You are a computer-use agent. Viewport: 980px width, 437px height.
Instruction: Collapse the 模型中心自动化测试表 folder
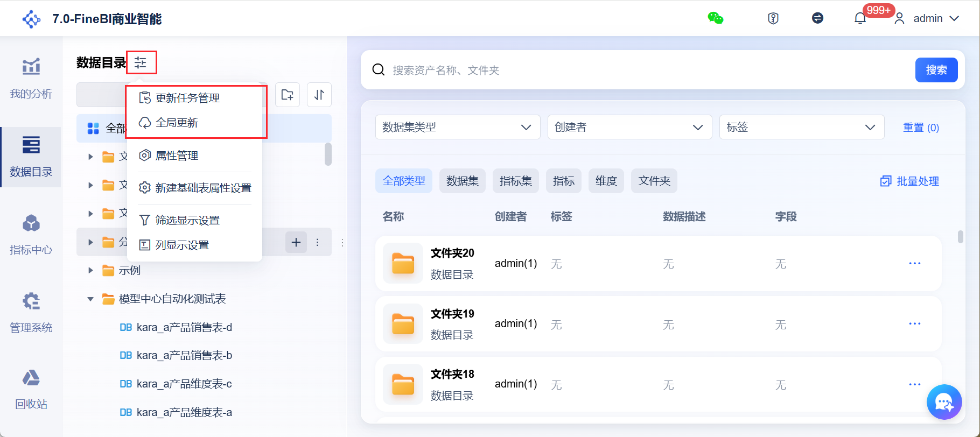[x=90, y=299]
